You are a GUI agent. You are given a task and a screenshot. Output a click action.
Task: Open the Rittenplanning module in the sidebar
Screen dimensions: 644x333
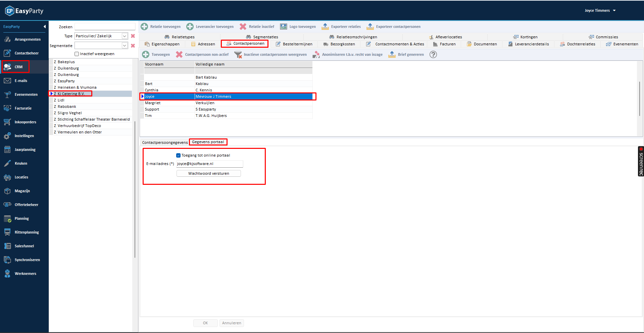pyautogui.click(x=27, y=232)
